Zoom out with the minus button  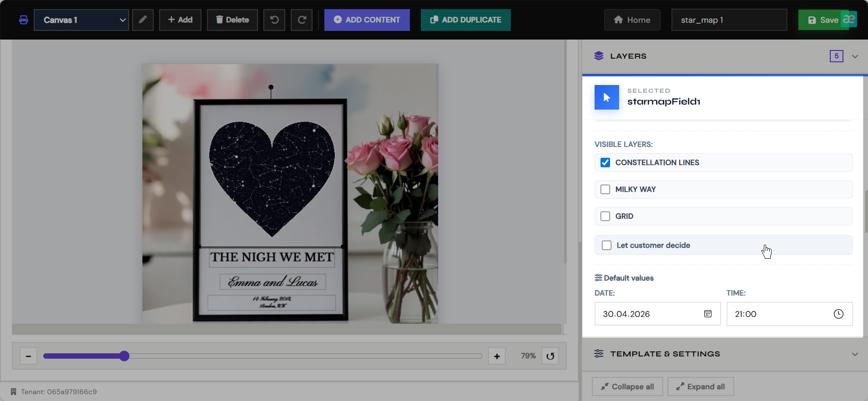(28, 356)
